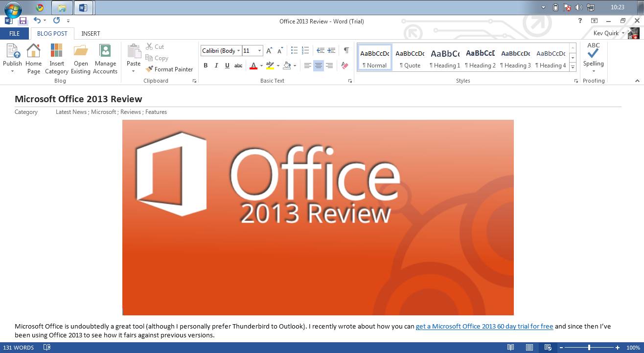Image resolution: width=644 pixels, height=353 pixels.
Task: Toggle Bold formatting
Action: pos(206,66)
